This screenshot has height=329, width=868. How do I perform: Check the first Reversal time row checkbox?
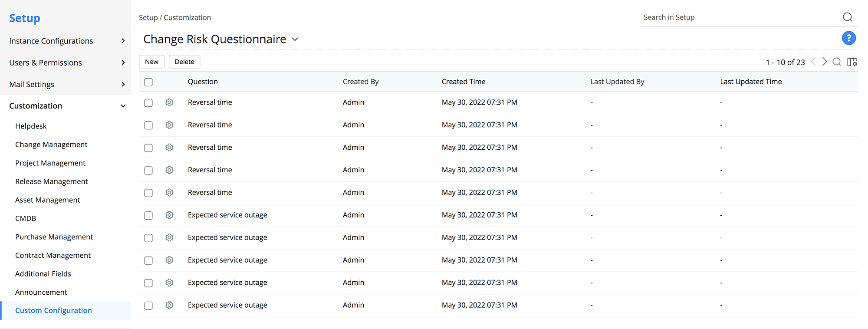point(148,103)
